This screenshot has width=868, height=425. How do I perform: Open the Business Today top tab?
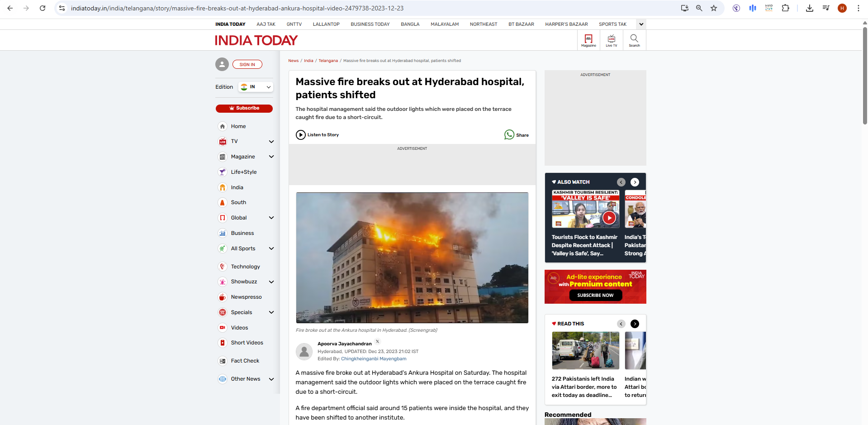pyautogui.click(x=370, y=24)
